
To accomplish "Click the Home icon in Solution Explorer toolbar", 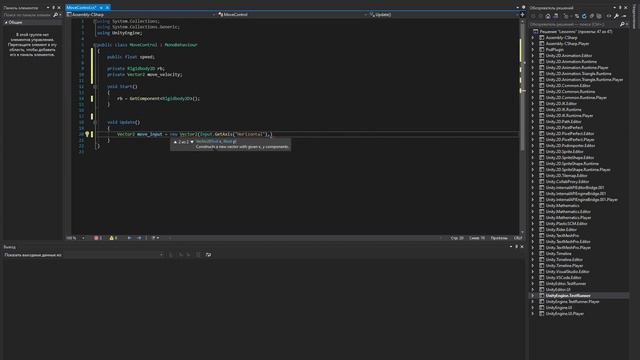I will coord(548,16).
